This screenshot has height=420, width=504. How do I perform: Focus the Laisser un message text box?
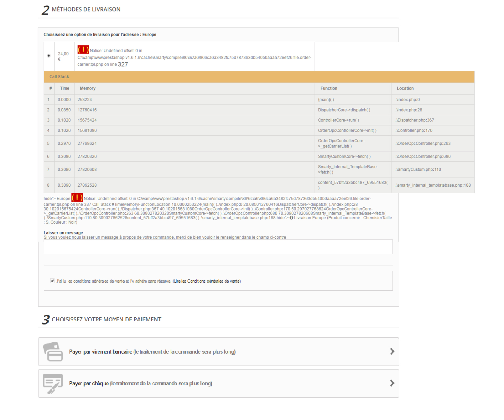(x=218, y=247)
